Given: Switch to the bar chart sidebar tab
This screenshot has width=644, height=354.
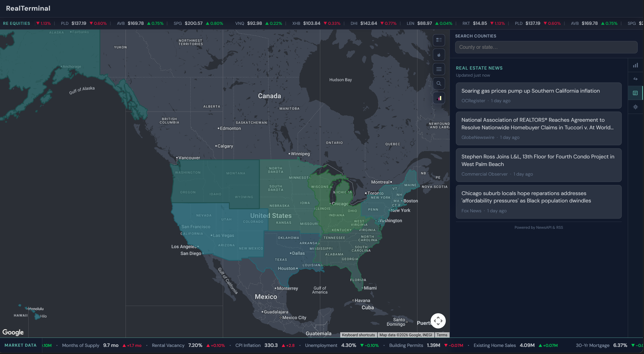Looking at the screenshot, I should point(635,66).
